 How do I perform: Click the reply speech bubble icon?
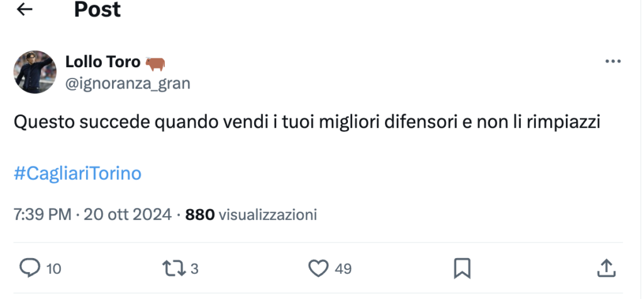(30, 269)
